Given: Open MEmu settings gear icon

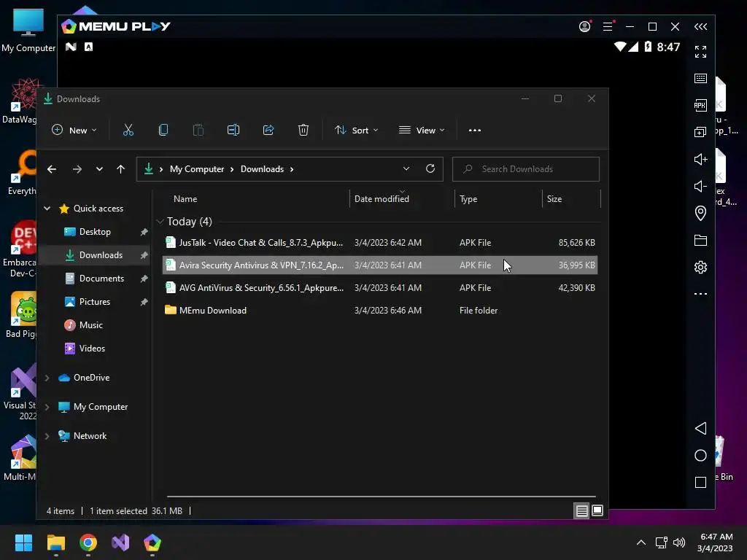Looking at the screenshot, I should click(700, 267).
